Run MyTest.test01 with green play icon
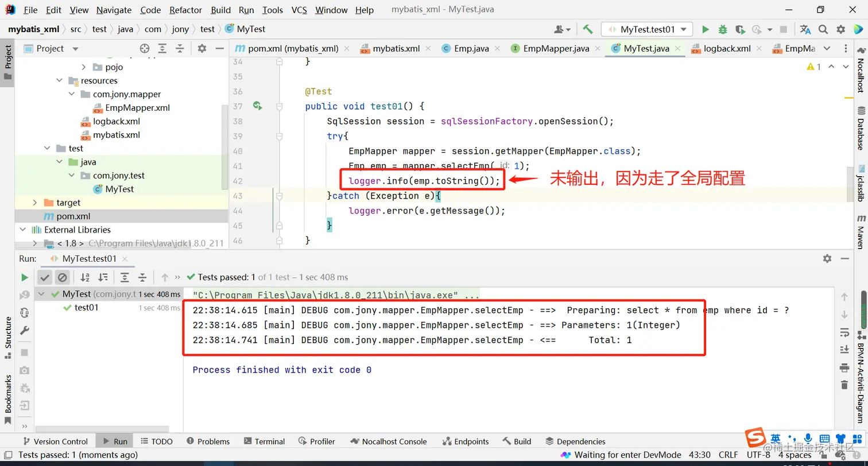 pos(706,29)
